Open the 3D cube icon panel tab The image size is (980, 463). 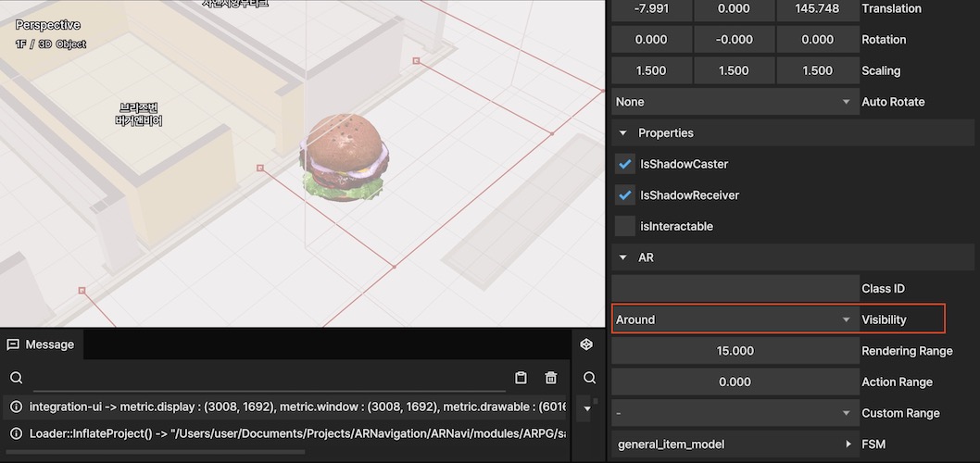[x=586, y=344]
